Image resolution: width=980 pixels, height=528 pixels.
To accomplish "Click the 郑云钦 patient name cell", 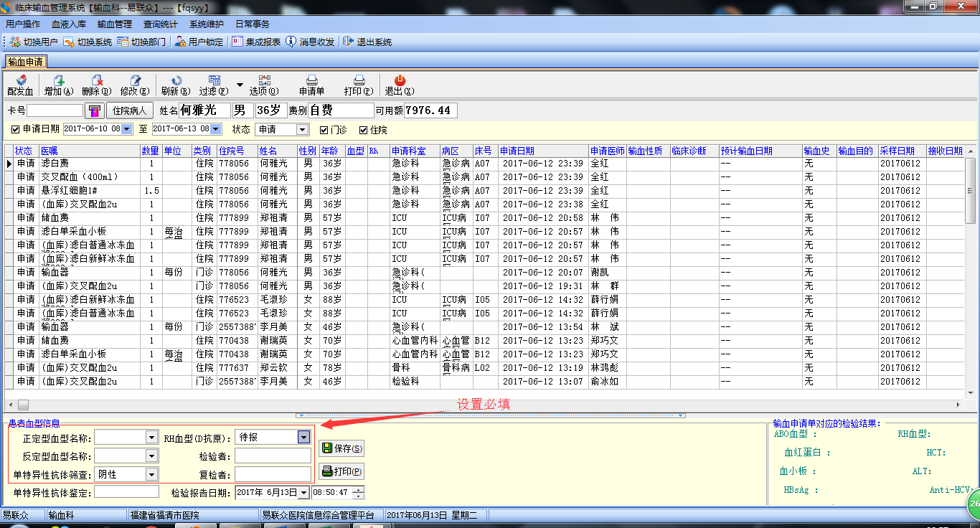I will click(277, 368).
